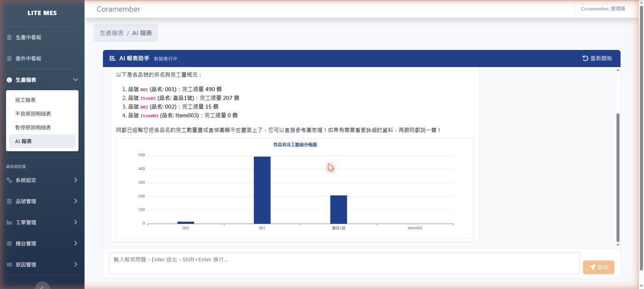Open the 完工報表 menu item
This screenshot has height=289, width=644.
pyautogui.click(x=42, y=100)
